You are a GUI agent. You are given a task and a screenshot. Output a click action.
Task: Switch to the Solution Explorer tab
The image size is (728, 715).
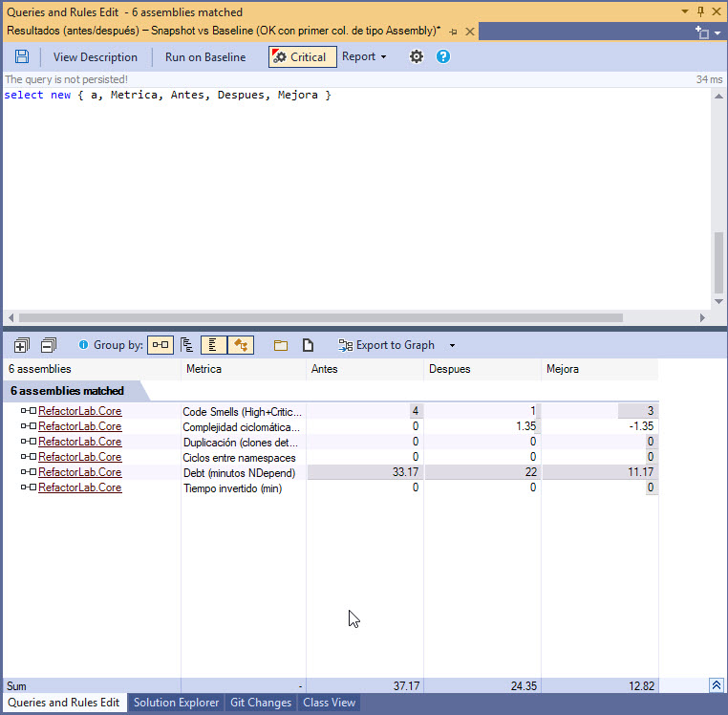(176, 703)
